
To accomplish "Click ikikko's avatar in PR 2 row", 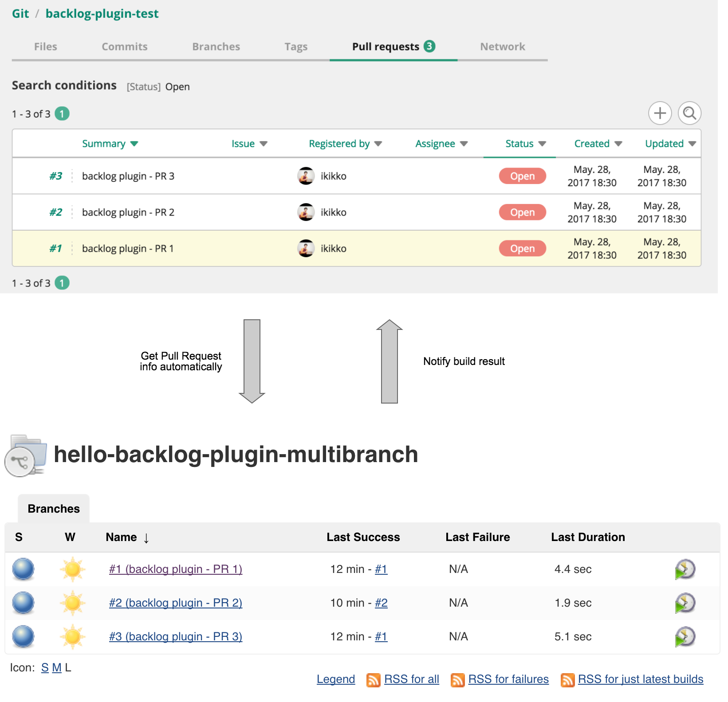I will tap(306, 212).
